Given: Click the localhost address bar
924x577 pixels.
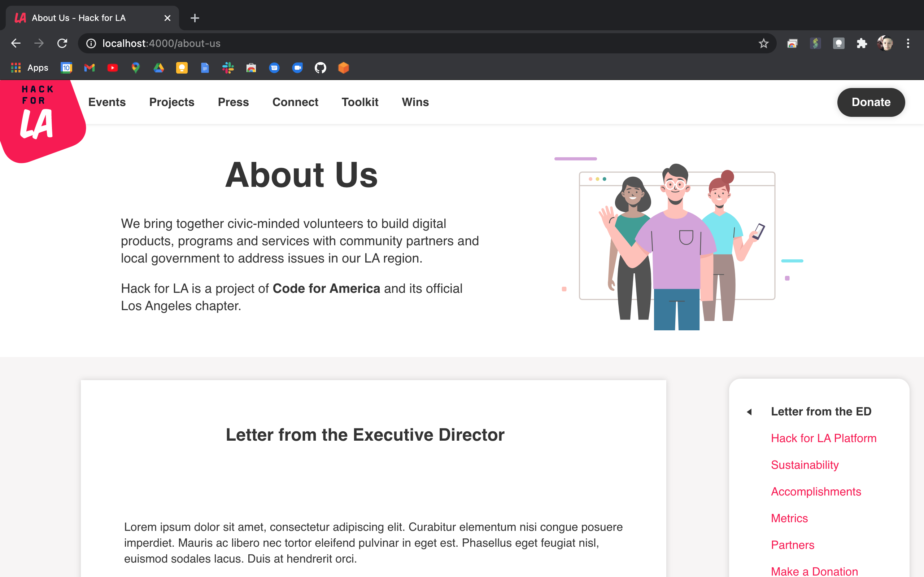Looking at the screenshot, I should tap(382, 44).
